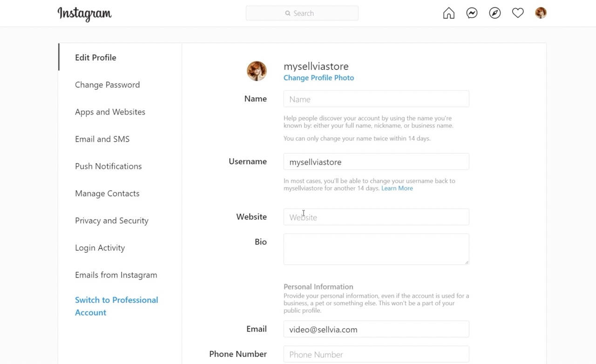Click the Change Profile Photo link

pyautogui.click(x=318, y=78)
